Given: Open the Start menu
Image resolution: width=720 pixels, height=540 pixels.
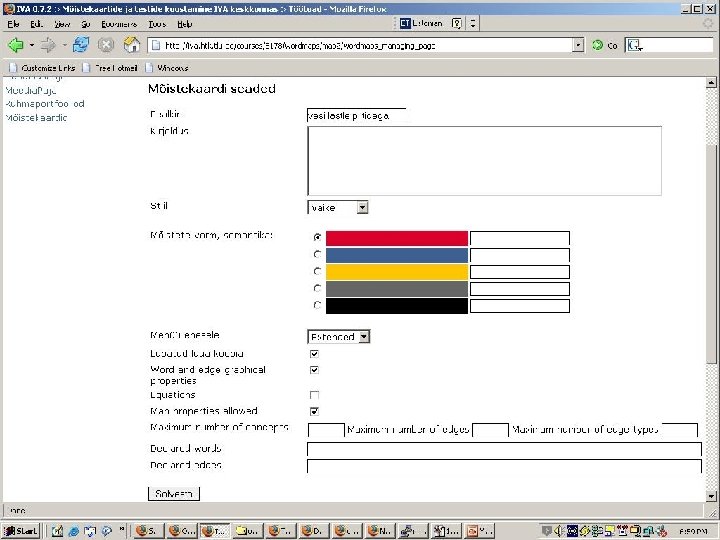Looking at the screenshot, I should [x=21, y=531].
